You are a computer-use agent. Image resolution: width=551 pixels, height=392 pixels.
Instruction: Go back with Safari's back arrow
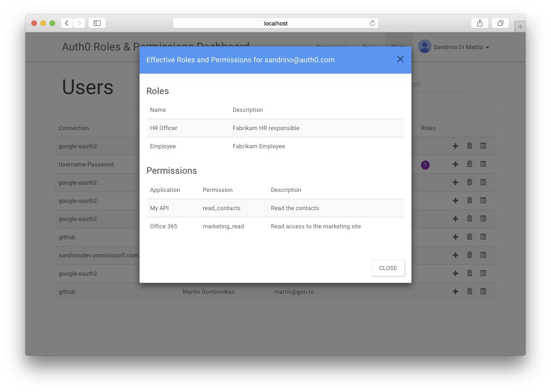(x=67, y=23)
